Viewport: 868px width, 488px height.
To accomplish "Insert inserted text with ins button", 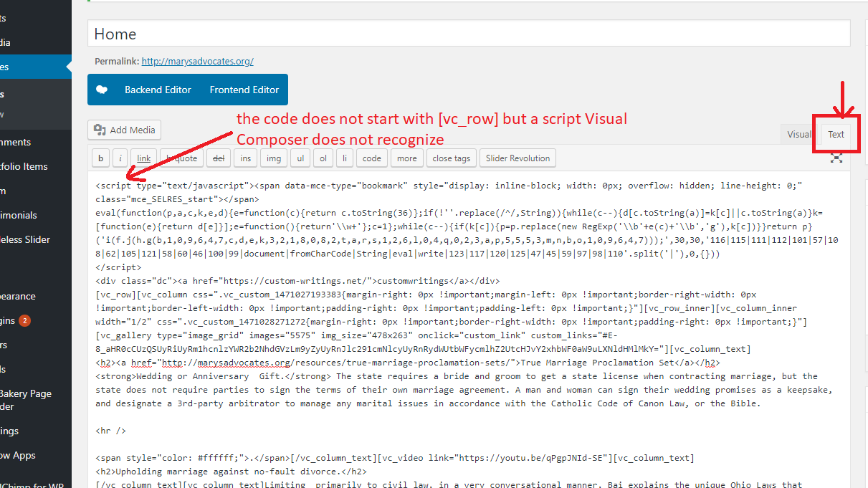I will [246, 158].
